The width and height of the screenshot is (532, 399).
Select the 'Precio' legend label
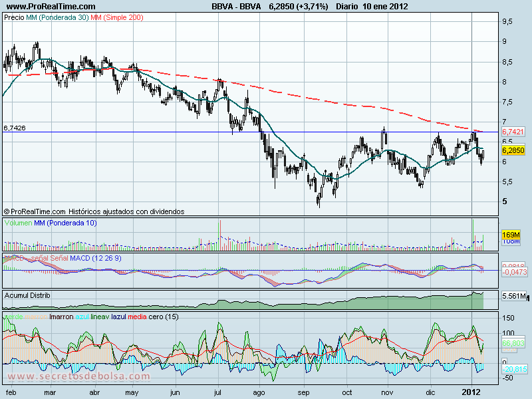point(14,17)
